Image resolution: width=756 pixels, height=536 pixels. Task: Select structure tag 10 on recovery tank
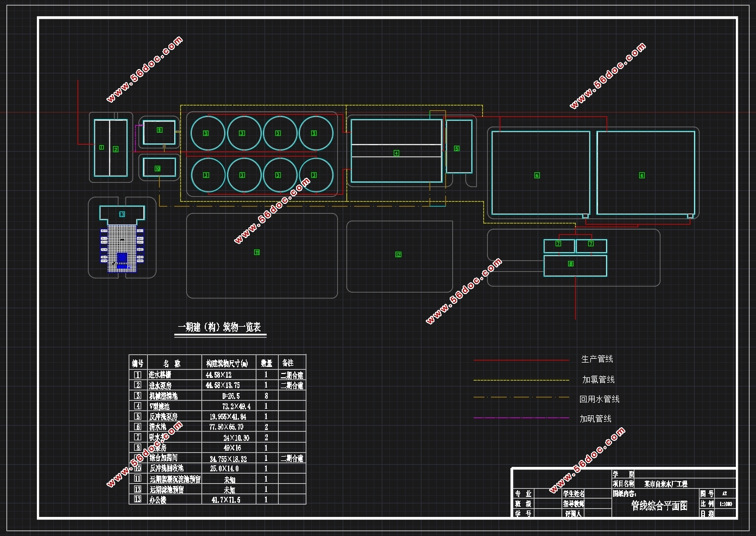pyautogui.click(x=157, y=169)
